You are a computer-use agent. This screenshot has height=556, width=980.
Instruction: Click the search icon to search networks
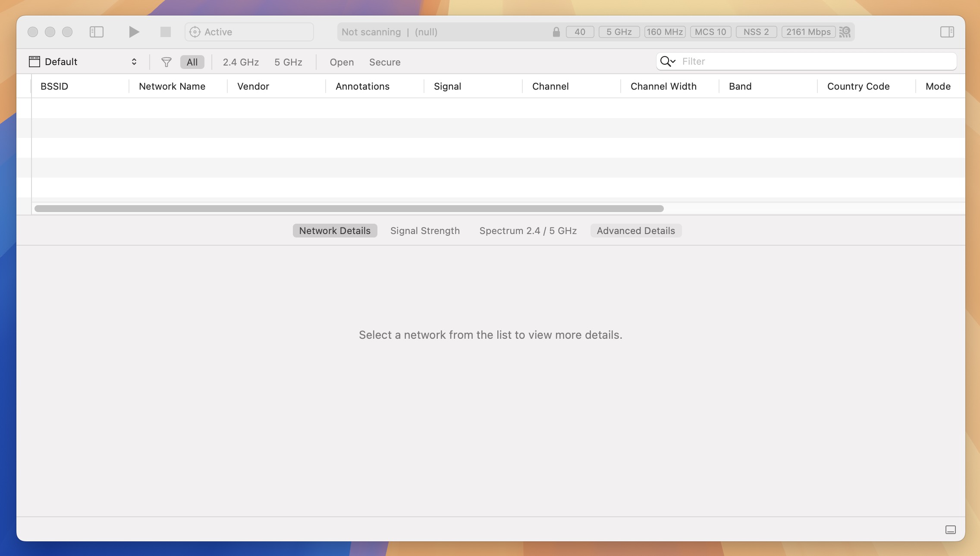coord(666,61)
